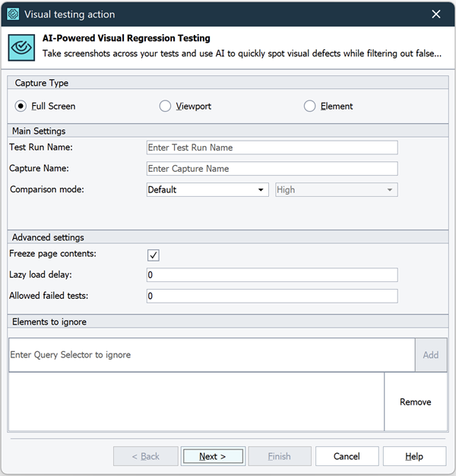Click the visual testing eye icon in header
Screen dimensions: 456x476
pyautogui.click(x=21, y=46)
